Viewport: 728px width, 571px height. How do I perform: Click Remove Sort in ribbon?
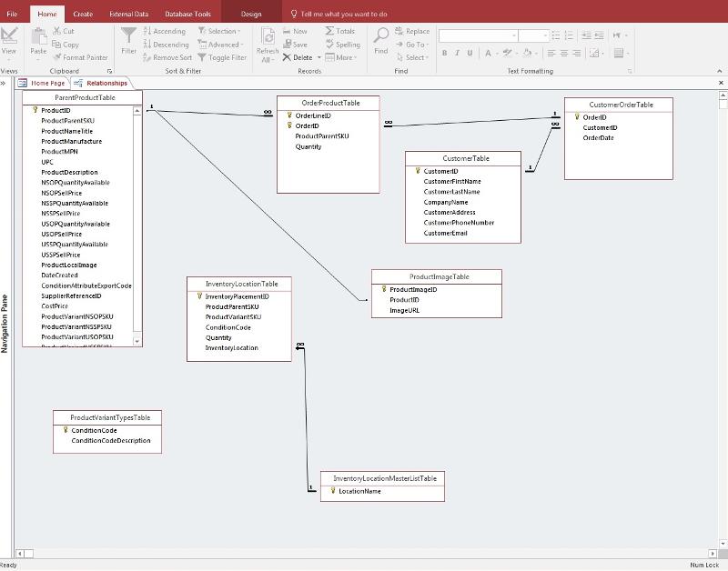167,57
